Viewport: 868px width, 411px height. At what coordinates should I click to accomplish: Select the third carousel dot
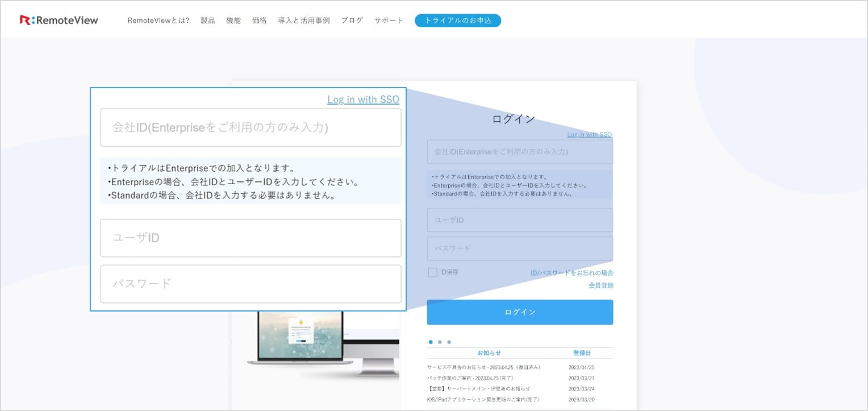(449, 342)
